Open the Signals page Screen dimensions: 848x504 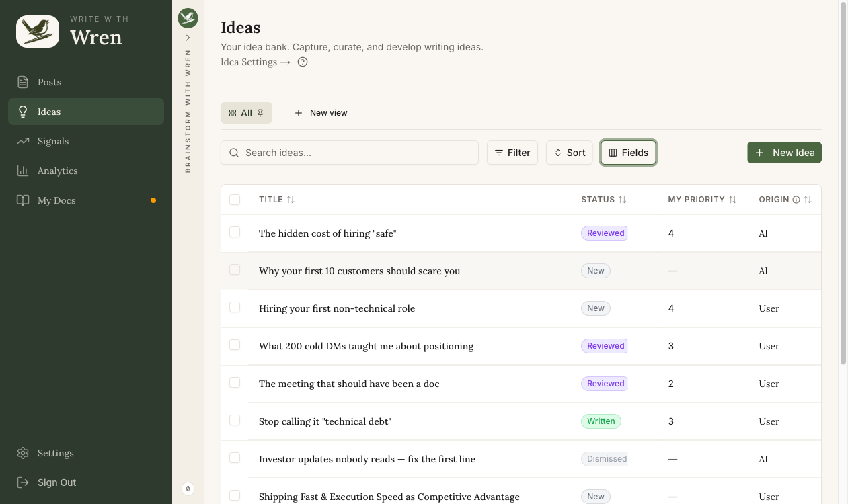click(x=86, y=141)
